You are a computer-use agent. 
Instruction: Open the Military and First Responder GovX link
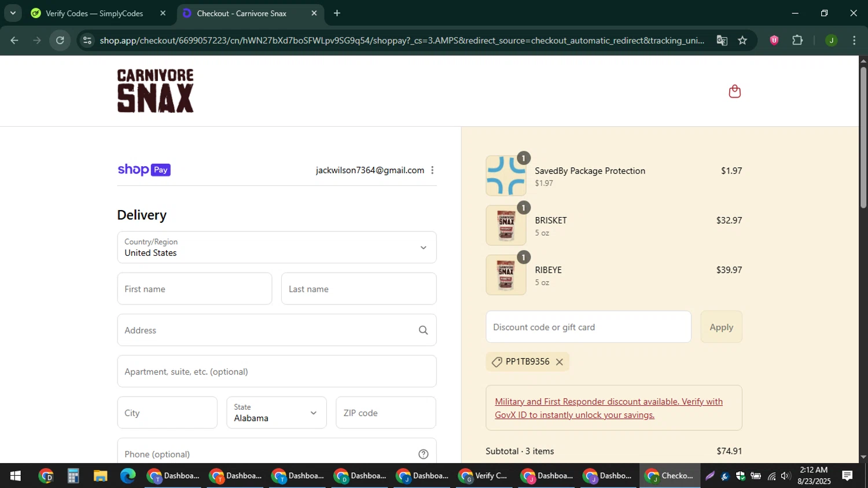[609, 408]
